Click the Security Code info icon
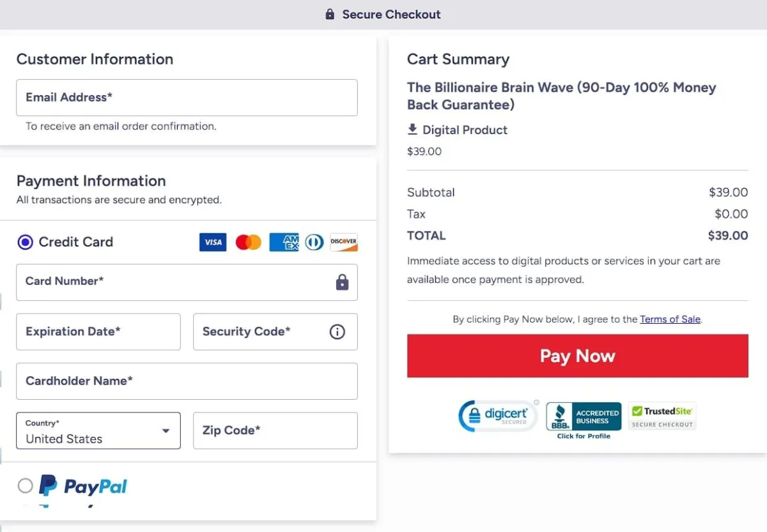 coord(337,331)
